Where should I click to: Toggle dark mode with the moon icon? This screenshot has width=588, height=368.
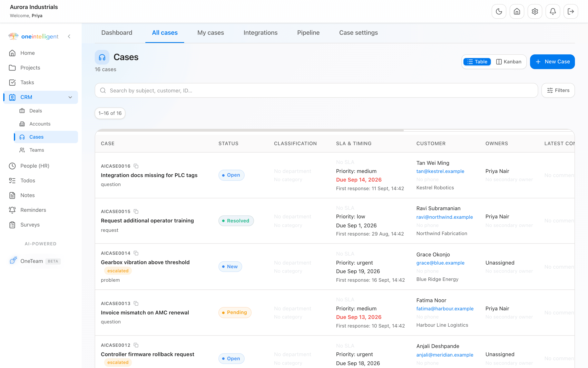point(499,11)
